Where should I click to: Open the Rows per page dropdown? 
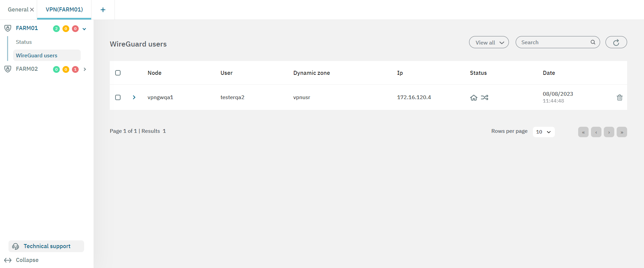pyautogui.click(x=543, y=132)
